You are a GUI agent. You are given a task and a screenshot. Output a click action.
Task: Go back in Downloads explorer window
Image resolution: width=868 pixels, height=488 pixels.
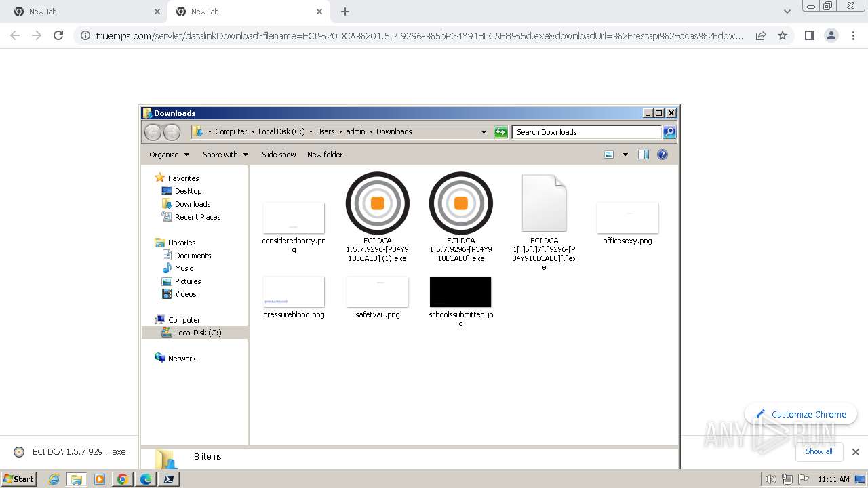point(153,132)
